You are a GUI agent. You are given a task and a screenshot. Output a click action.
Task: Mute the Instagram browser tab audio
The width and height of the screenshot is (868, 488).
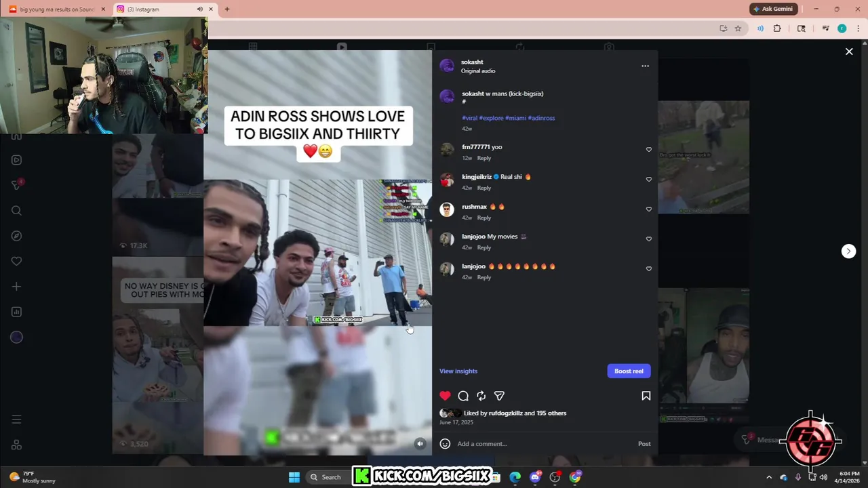tap(200, 9)
